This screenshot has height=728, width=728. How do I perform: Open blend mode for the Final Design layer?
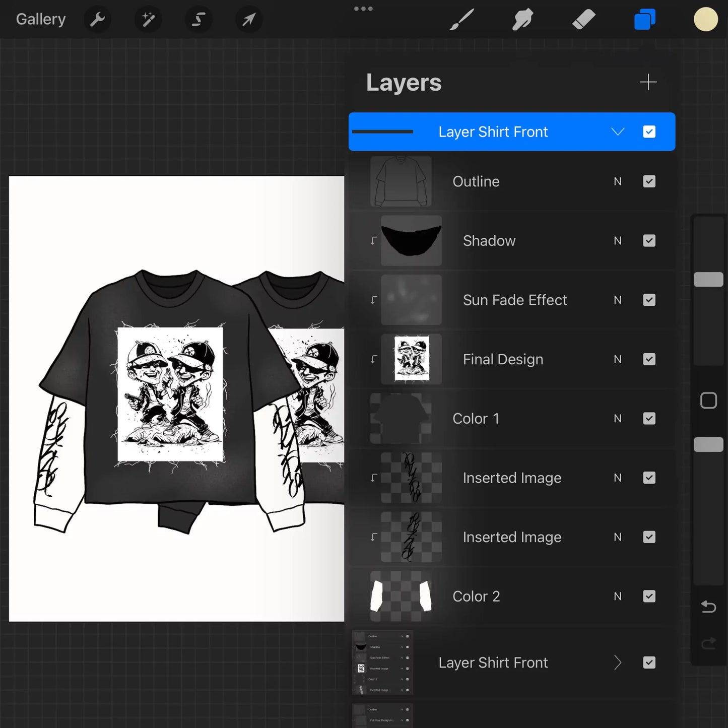coord(618,359)
